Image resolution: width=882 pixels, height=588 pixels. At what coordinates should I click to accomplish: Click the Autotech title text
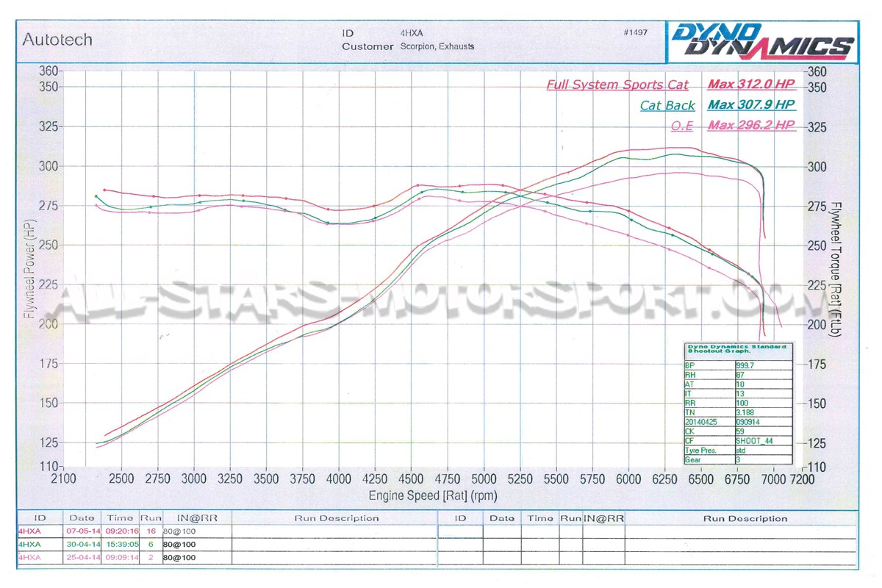[57, 40]
